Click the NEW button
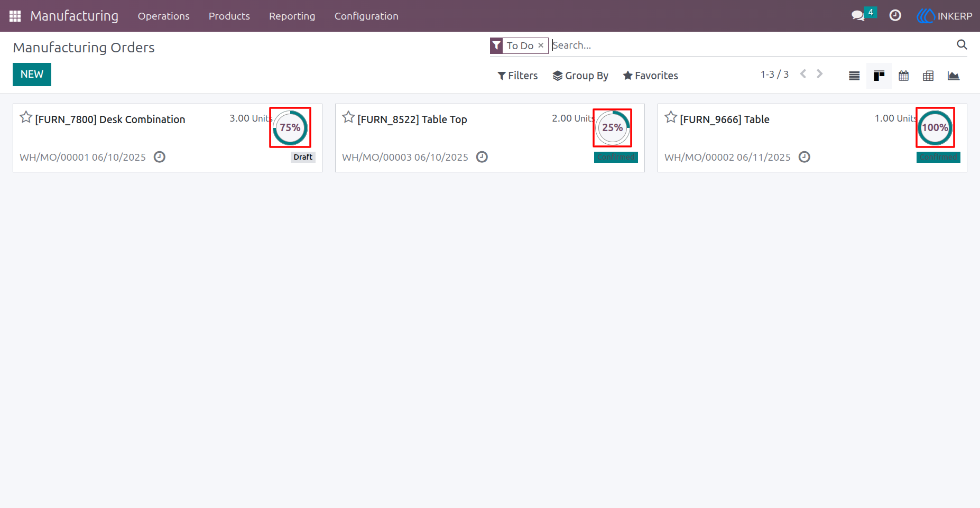Screen dimensions: 980x508 tap(32, 75)
